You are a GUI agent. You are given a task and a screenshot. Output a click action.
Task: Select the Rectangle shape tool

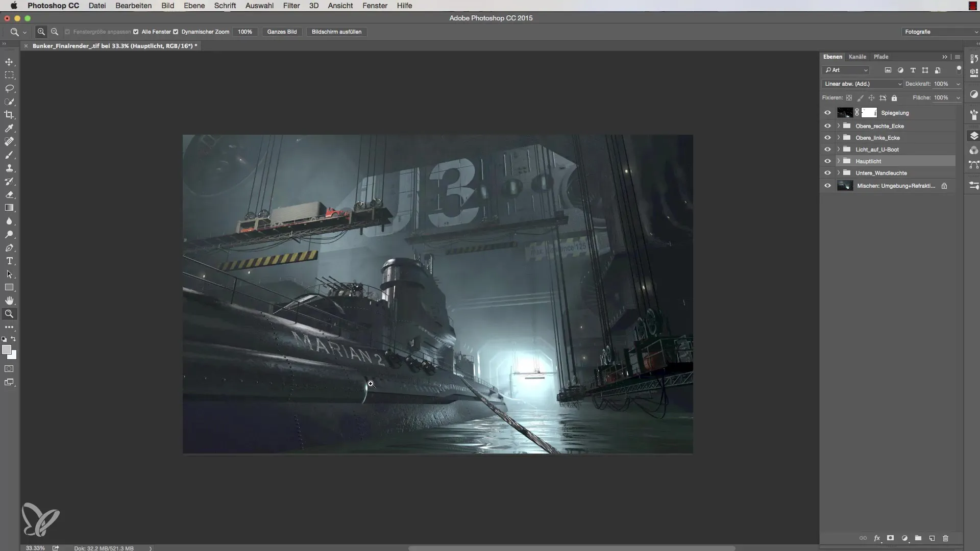coord(9,287)
